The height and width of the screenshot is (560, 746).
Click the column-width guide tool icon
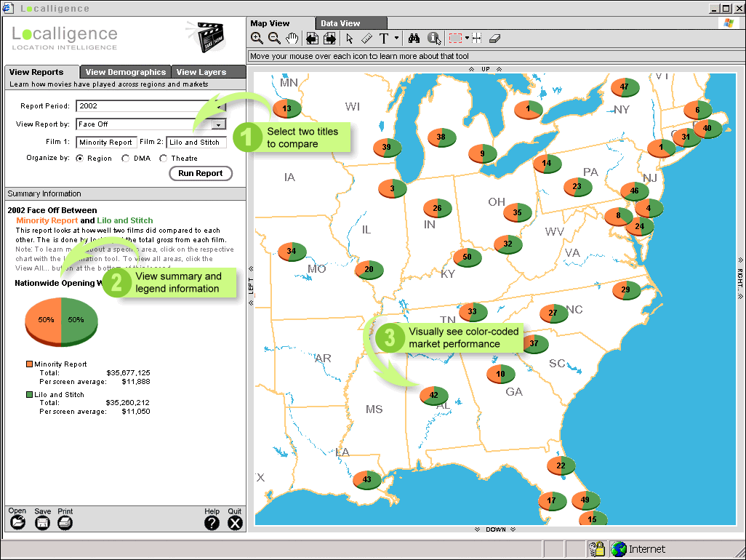(476, 39)
